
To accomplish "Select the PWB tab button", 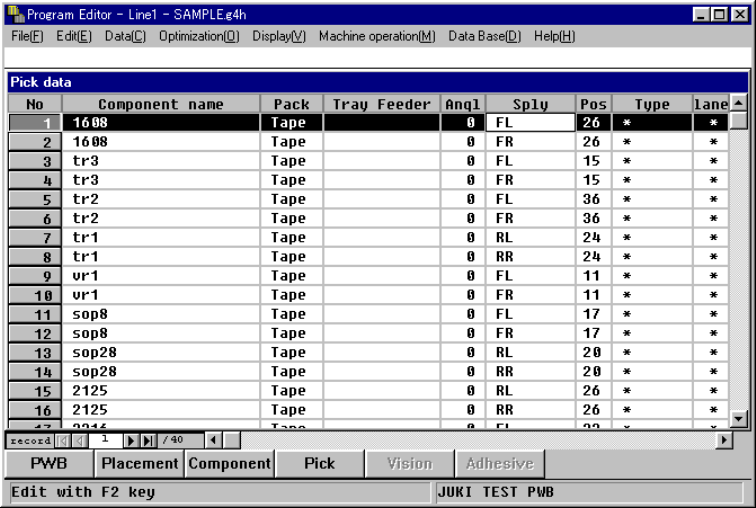I will tap(49, 464).
